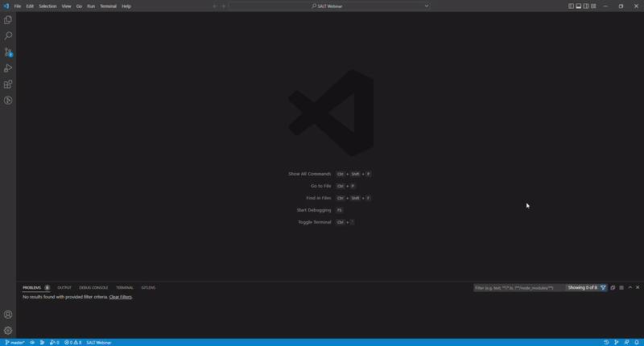Open notifications bell in status bar

pyautogui.click(x=637, y=342)
